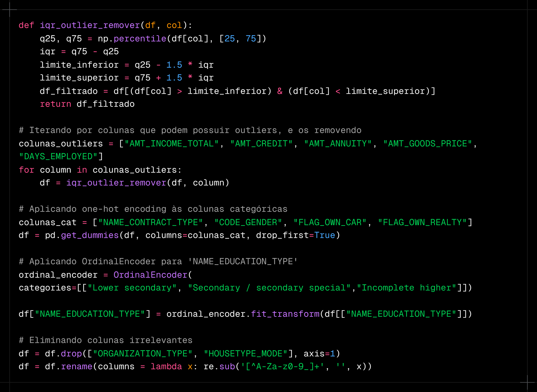
Task: Click 're.sub' 'sub' function name
Action: point(227,367)
